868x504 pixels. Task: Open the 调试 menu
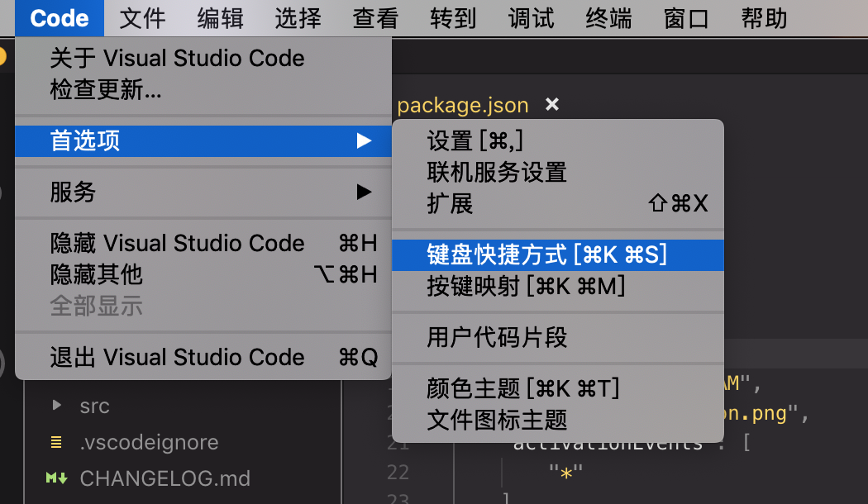[531, 18]
